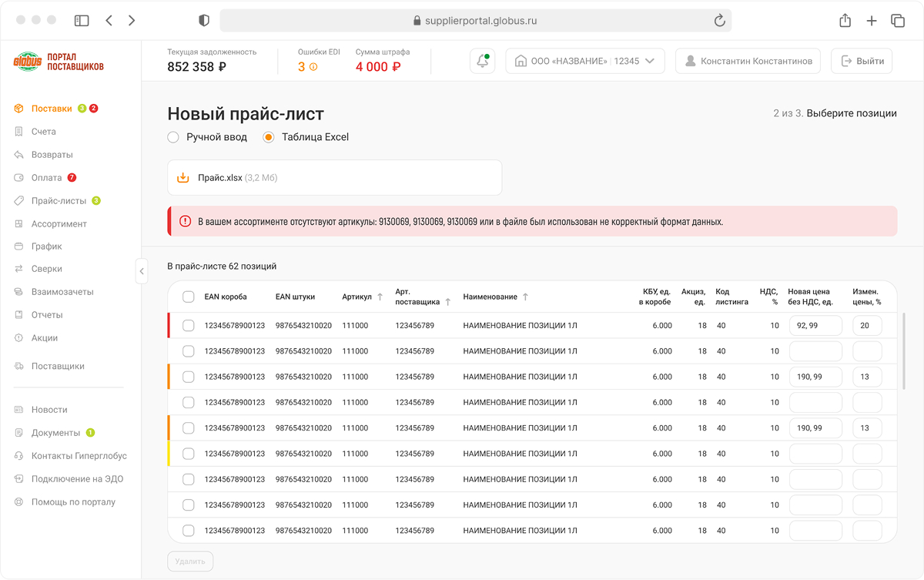Click the privacy shield icon

pyautogui.click(x=204, y=21)
